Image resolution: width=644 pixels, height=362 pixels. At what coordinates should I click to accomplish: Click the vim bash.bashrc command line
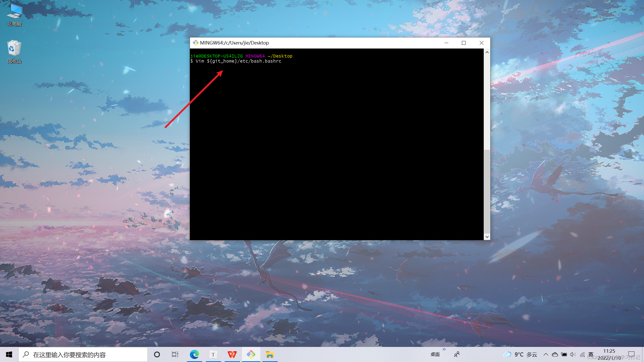pyautogui.click(x=236, y=61)
